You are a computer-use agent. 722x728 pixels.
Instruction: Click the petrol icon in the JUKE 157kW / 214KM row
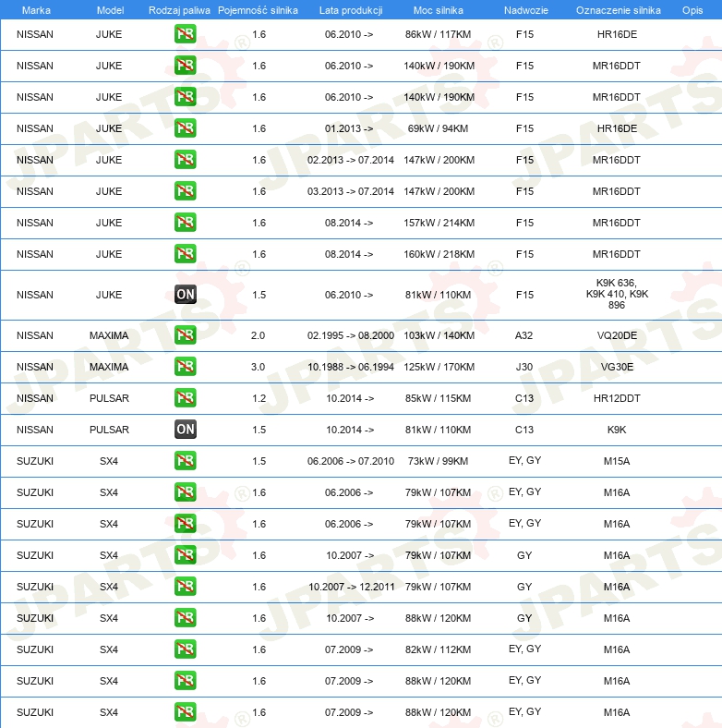(186, 223)
